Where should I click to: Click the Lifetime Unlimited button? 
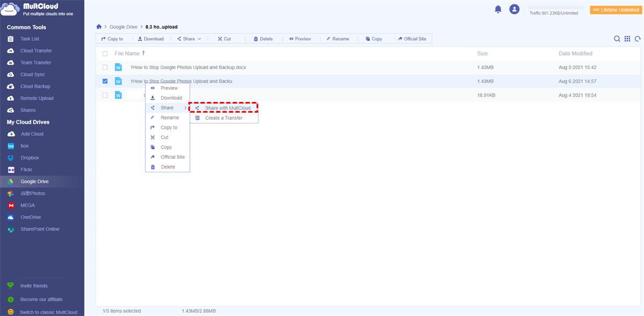(615, 10)
